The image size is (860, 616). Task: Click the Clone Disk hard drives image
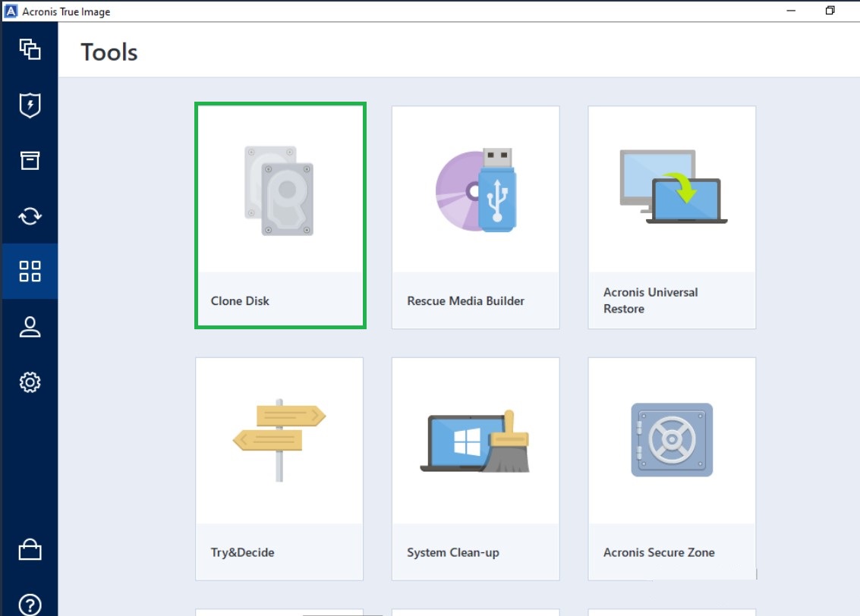tap(279, 190)
